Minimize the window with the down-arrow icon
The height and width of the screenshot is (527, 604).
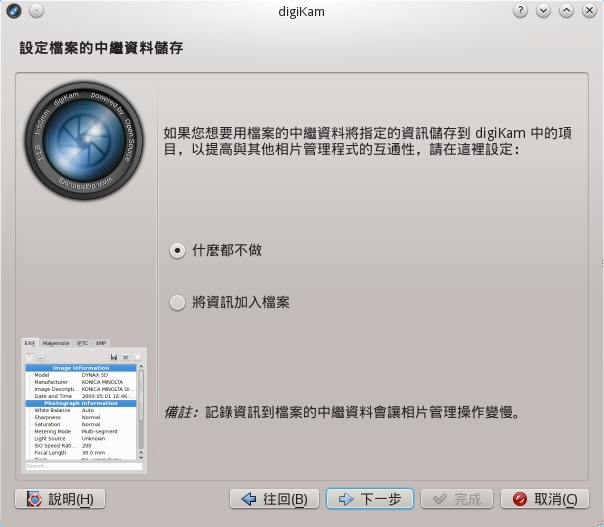point(544,11)
